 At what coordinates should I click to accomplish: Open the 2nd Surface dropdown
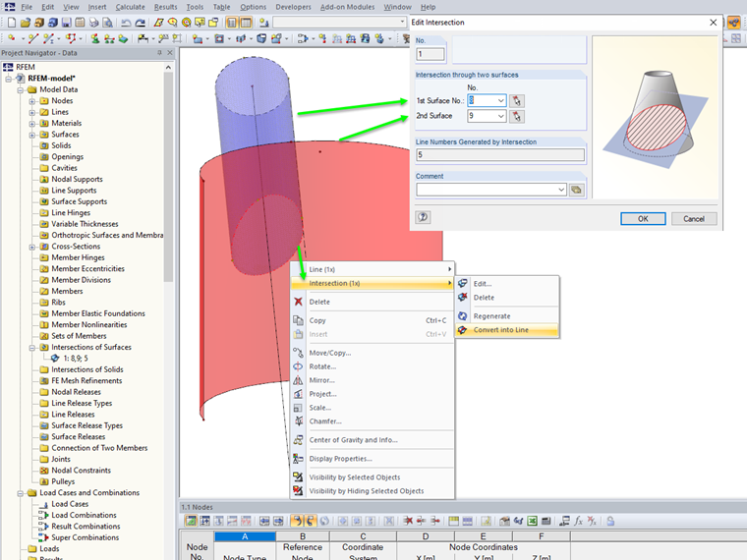click(x=500, y=116)
